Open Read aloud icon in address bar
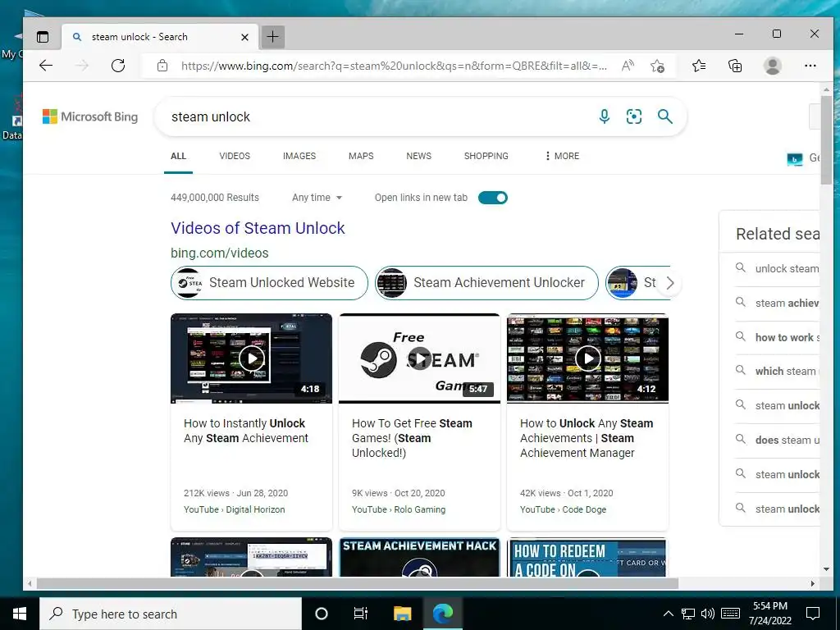Image resolution: width=840 pixels, height=630 pixels. pos(628,66)
